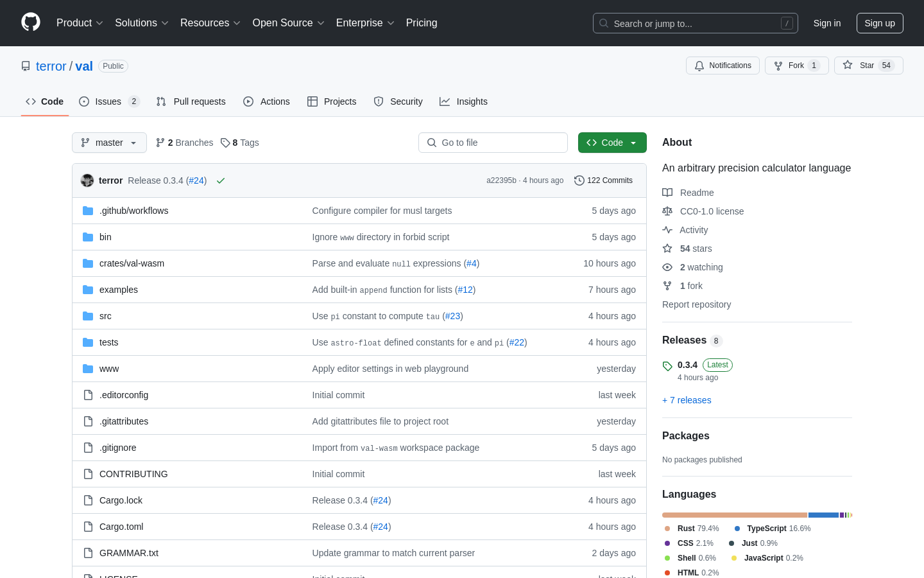This screenshot has height=578, width=924.
Task: Click the Rust segment of language bar
Action: tap(735, 515)
